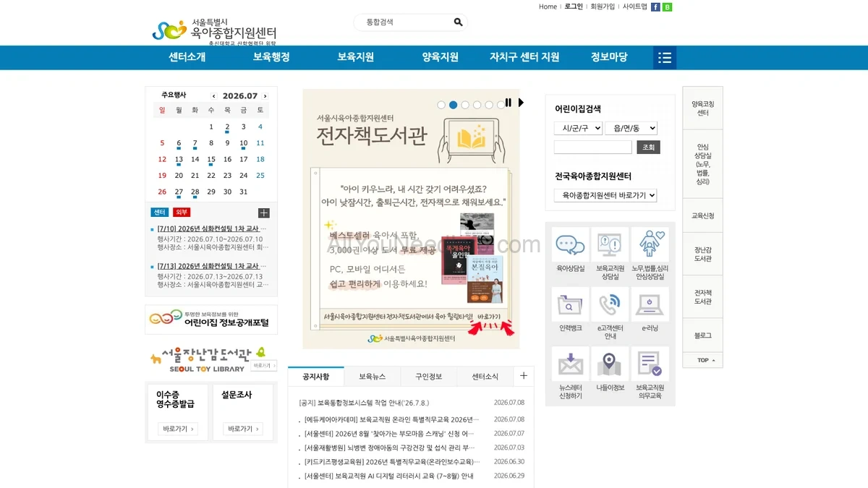
Task: Open the 로그인 link
Action: click(574, 7)
